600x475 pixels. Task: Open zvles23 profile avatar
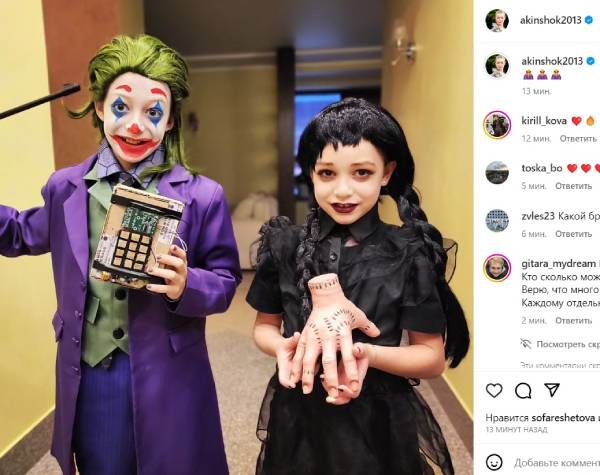pyautogui.click(x=497, y=220)
